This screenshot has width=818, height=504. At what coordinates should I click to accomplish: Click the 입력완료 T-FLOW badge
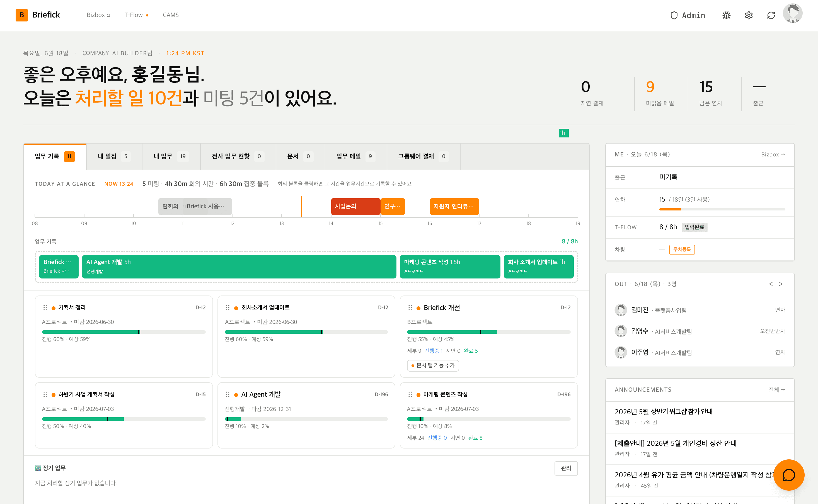pyautogui.click(x=695, y=227)
